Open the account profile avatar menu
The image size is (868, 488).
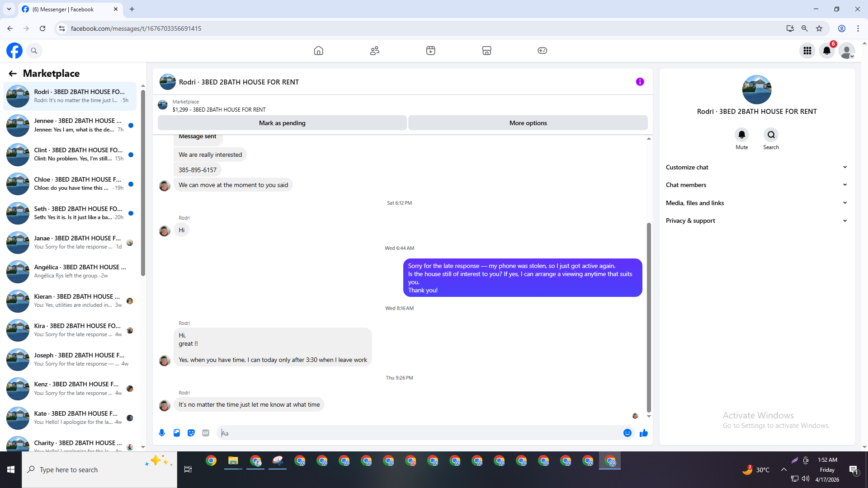[847, 51]
